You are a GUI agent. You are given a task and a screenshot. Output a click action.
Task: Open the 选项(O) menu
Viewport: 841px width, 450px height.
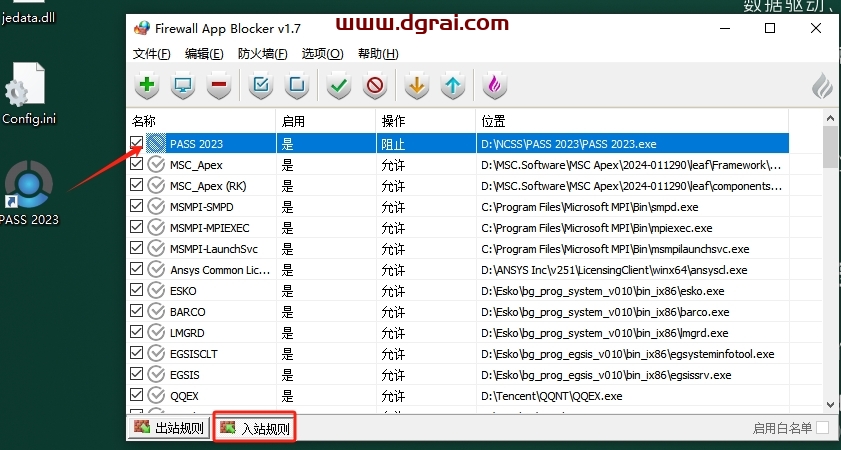[x=322, y=54]
